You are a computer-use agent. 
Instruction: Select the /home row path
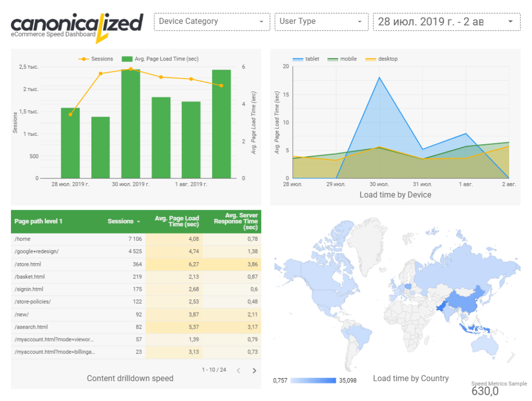pyautogui.click(x=22, y=239)
